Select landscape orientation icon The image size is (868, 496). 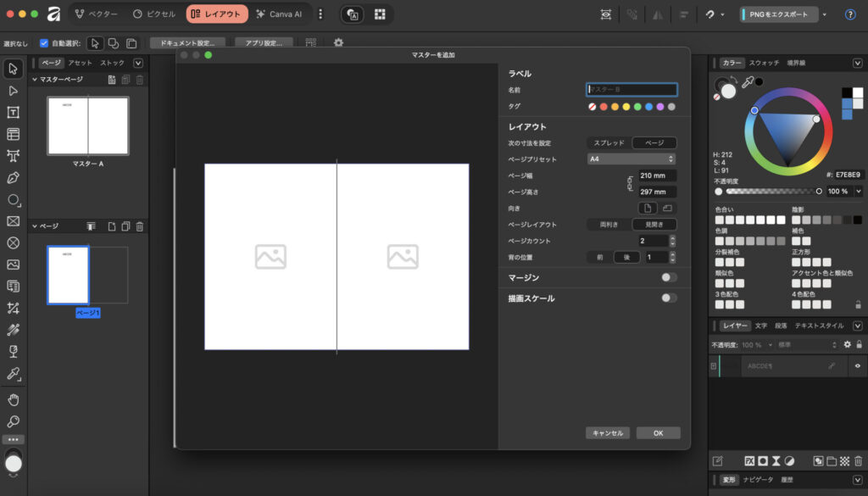(x=666, y=208)
